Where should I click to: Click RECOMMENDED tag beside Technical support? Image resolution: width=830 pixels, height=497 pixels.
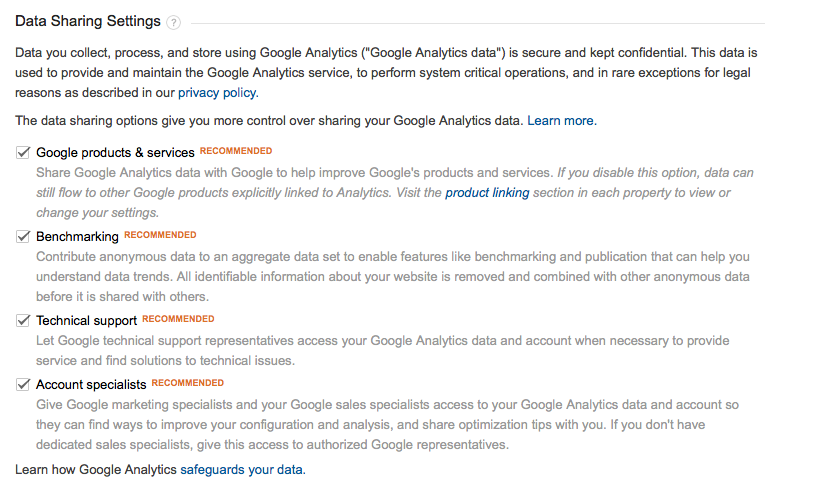(x=178, y=319)
